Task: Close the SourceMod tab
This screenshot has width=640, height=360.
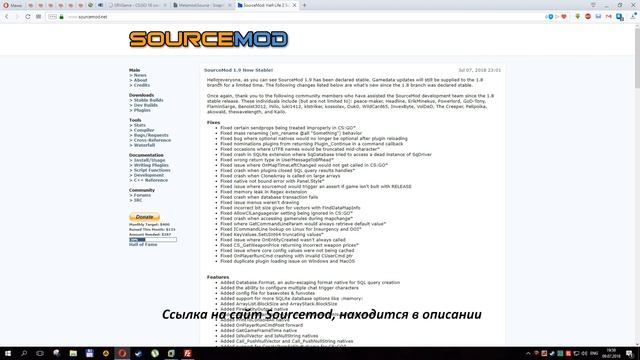Action: point(294,5)
